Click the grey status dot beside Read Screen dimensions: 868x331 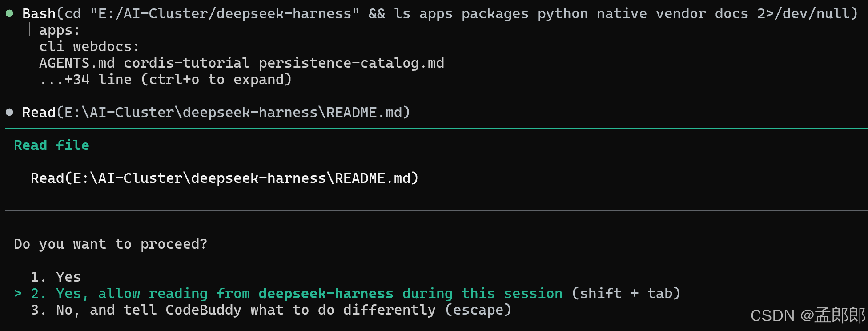(9, 112)
